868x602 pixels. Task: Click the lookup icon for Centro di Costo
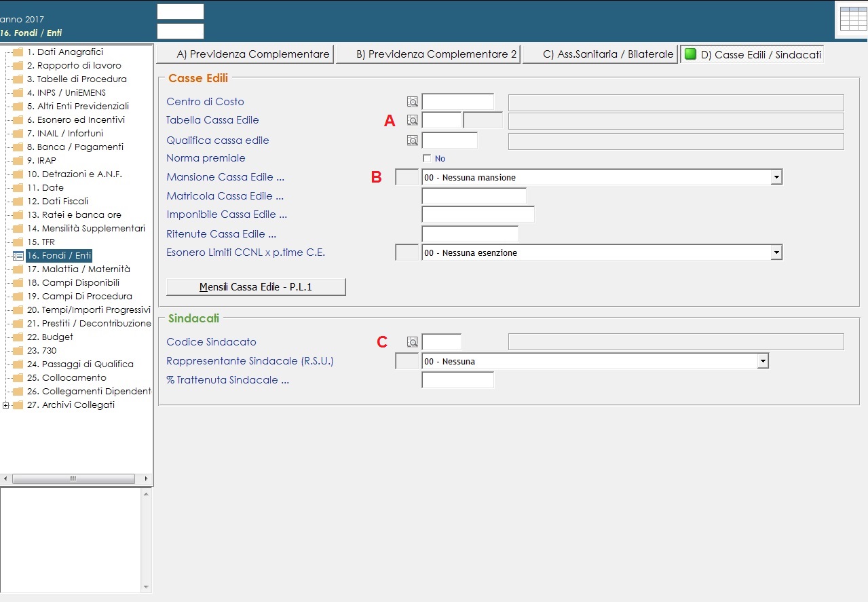coord(412,102)
